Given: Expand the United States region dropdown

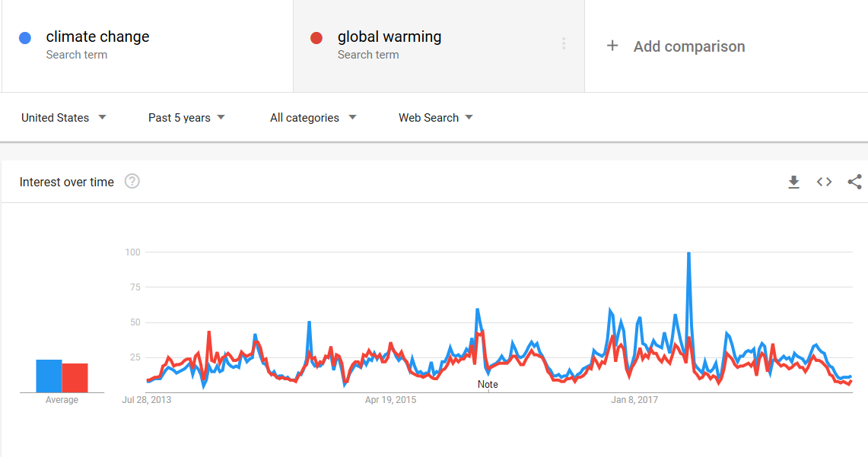Looking at the screenshot, I should click(64, 118).
